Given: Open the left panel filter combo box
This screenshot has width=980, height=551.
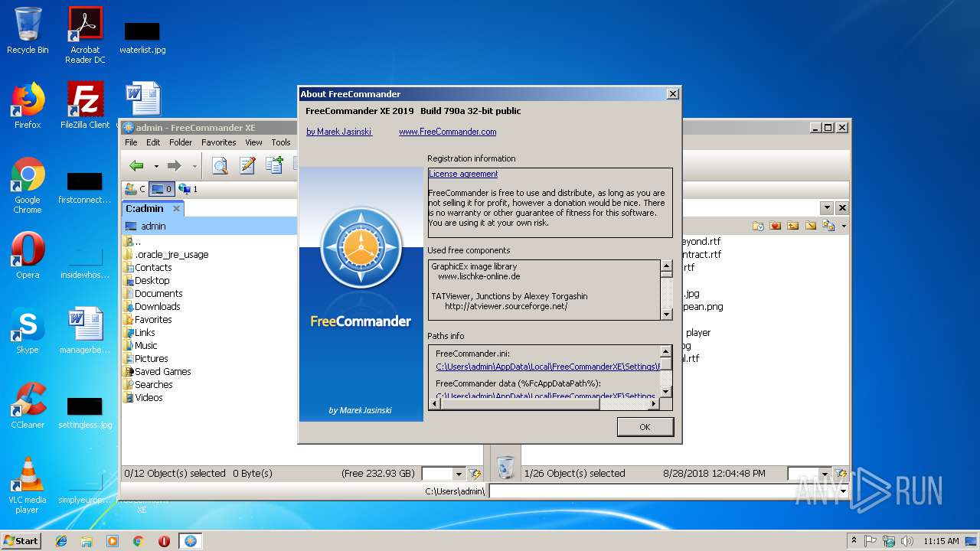Looking at the screenshot, I should point(443,474).
